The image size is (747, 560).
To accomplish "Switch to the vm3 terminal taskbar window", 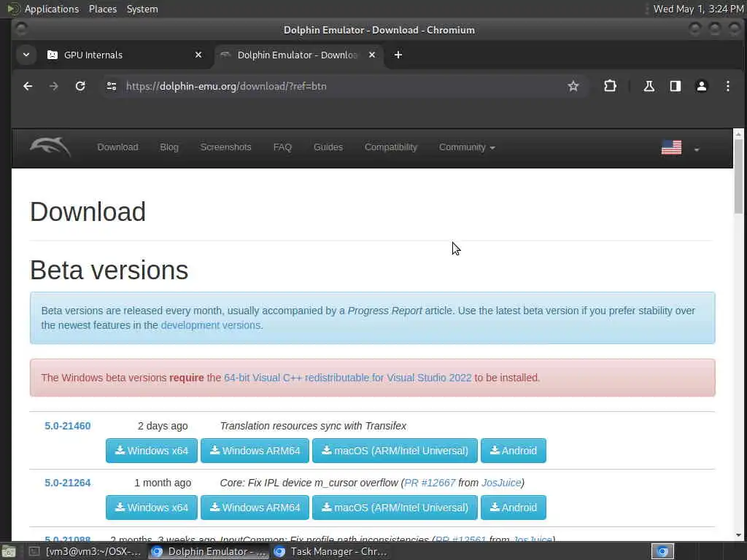I will point(86,551).
